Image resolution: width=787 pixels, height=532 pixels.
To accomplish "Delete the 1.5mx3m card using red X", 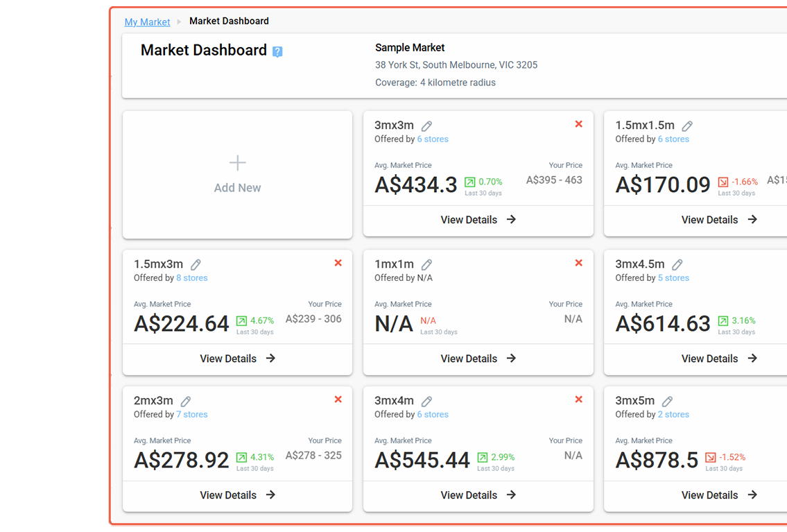I will point(338,263).
